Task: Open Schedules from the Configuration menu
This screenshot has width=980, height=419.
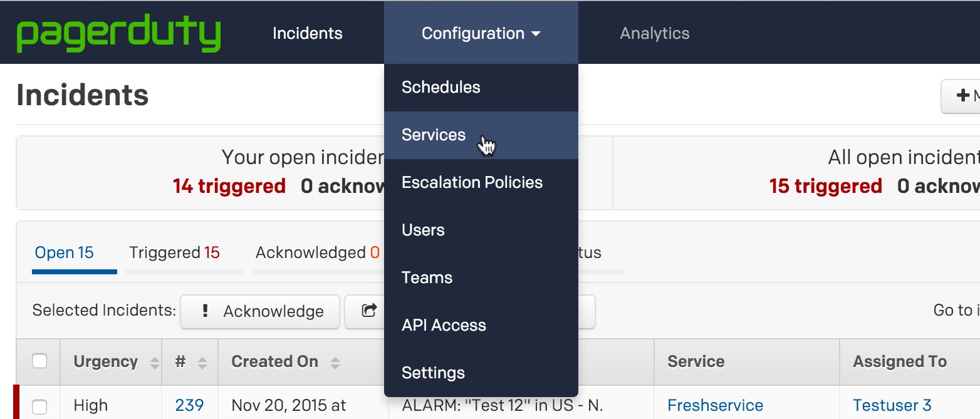Action: click(x=440, y=87)
